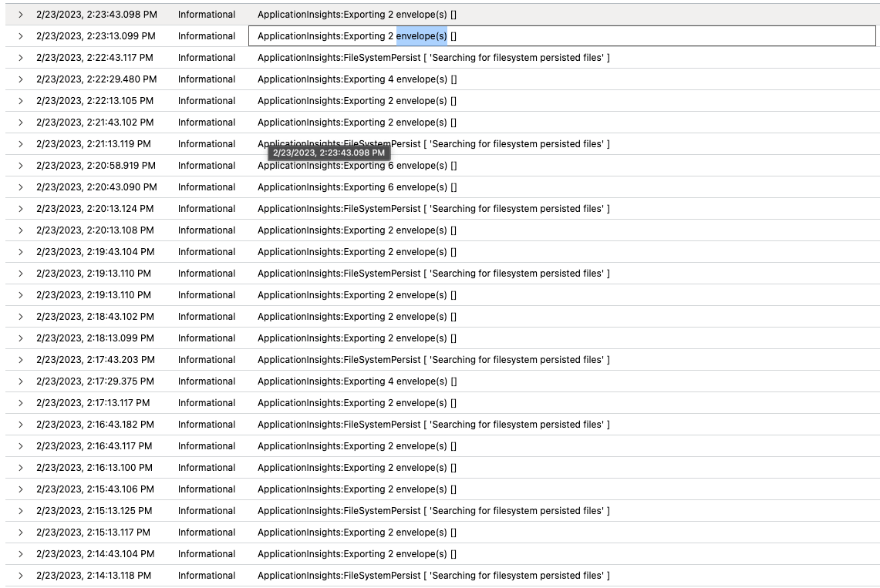This screenshot has height=588, width=880.
Task: Select the 'Searching for filesystem persisted files' message at 2:20:13.124 PM
Action: coord(434,209)
